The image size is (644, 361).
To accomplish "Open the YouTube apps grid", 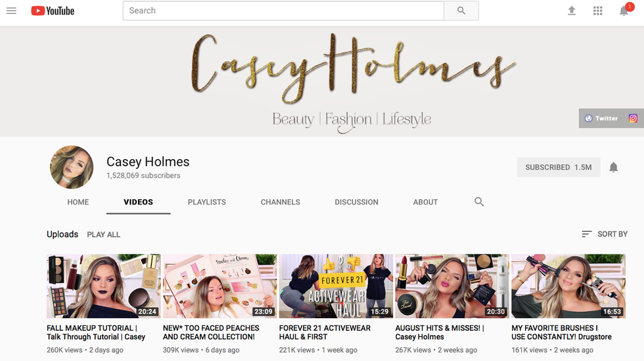I will click(x=597, y=11).
